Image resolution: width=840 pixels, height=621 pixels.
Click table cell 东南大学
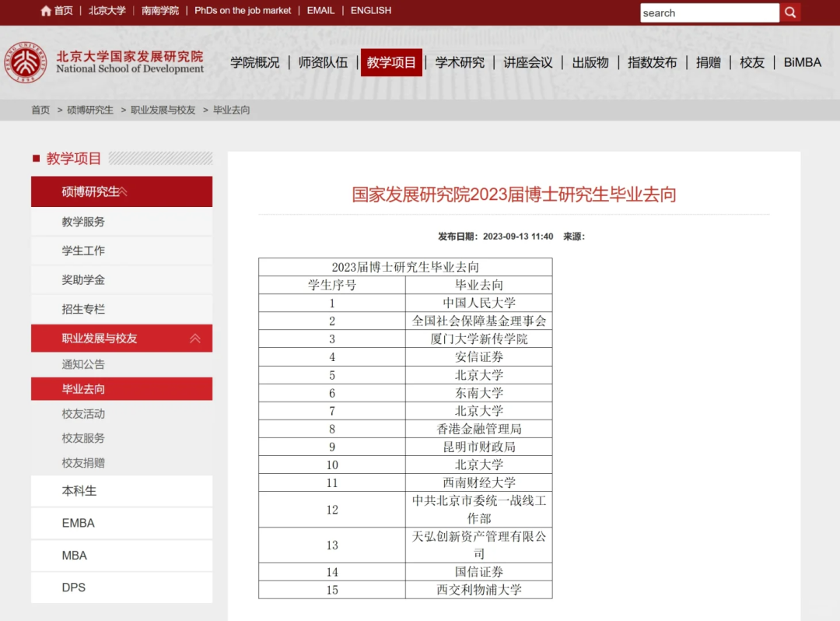point(479,393)
